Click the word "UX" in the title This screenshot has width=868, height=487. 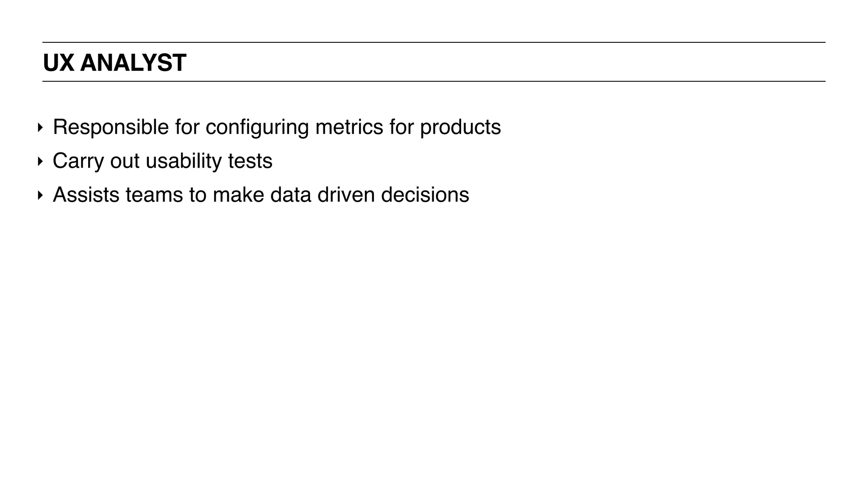[58, 63]
